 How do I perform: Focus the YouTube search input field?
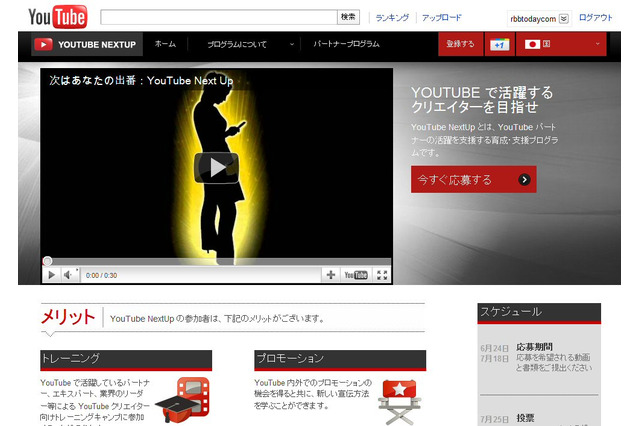tap(219, 17)
